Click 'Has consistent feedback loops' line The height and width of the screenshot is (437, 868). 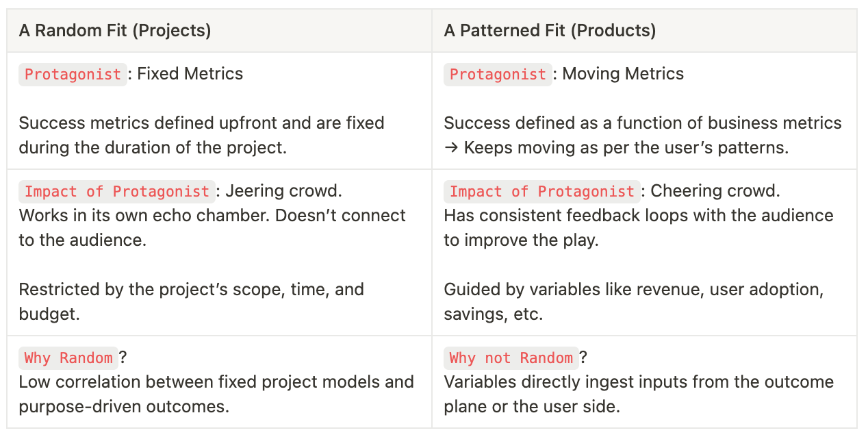coord(639,227)
